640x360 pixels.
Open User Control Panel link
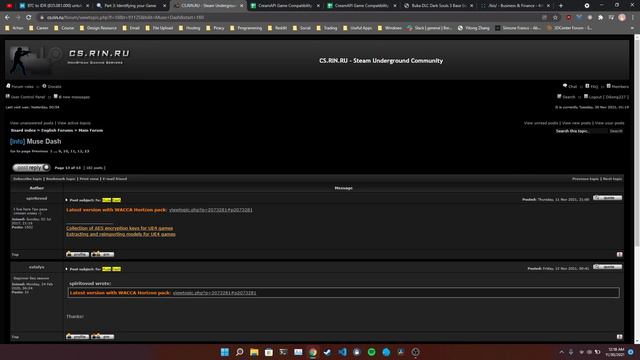click(28, 97)
